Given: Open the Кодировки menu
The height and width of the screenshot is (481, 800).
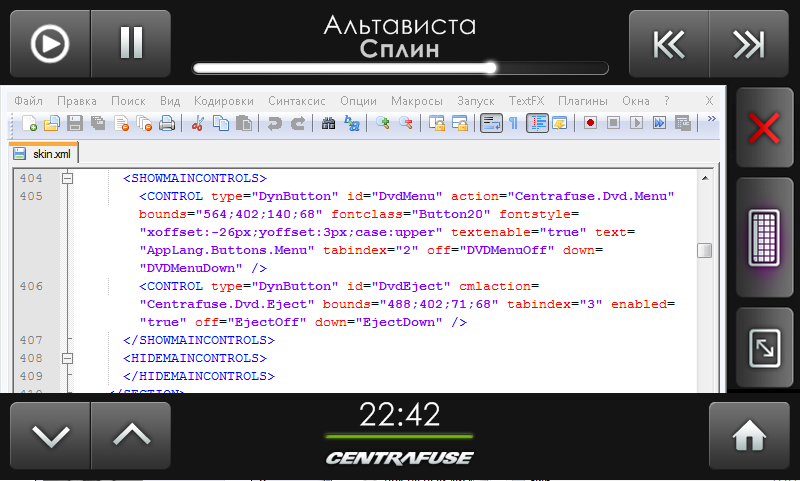Looking at the screenshot, I should click(x=224, y=101).
